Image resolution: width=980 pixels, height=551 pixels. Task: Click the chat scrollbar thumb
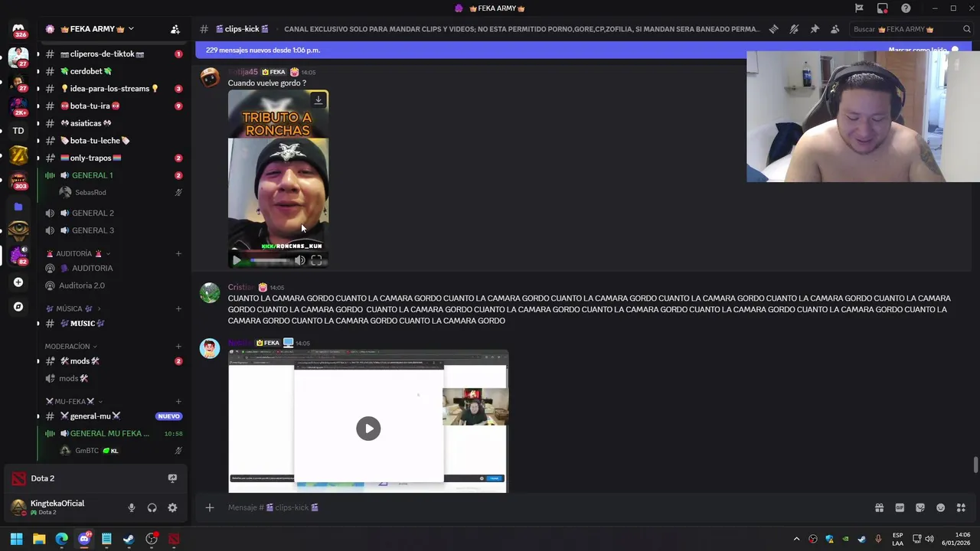975,465
